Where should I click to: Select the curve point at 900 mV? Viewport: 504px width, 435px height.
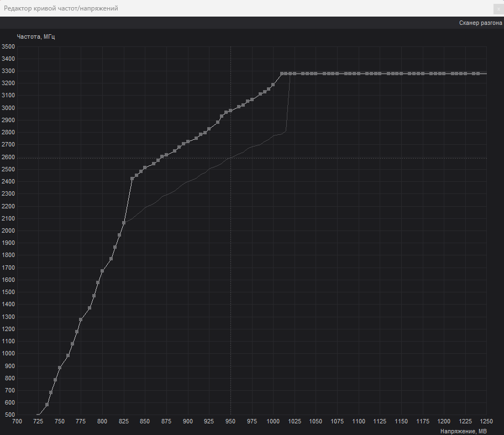point(187,140)
